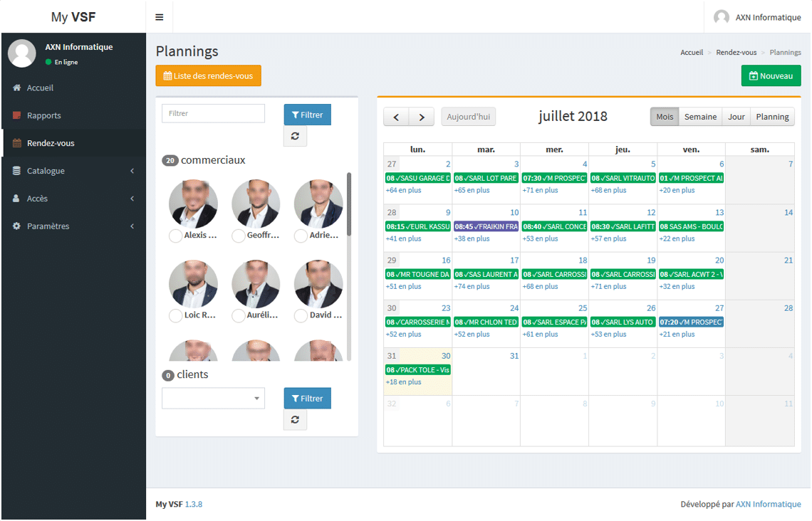812x521 pixels.
Task: Show '+64 en plus' events on July 2
Action: [403, 191]
